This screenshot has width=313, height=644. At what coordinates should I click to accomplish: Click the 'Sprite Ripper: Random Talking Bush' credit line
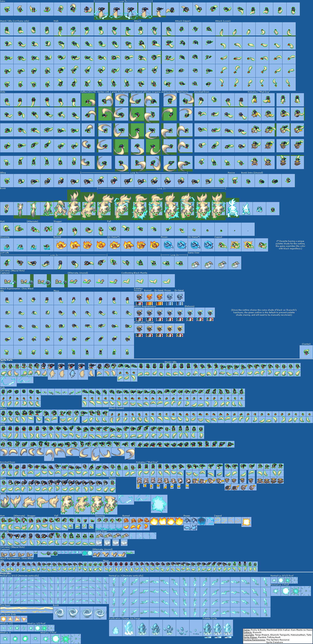pyautogui.click(x=262, y=637)
